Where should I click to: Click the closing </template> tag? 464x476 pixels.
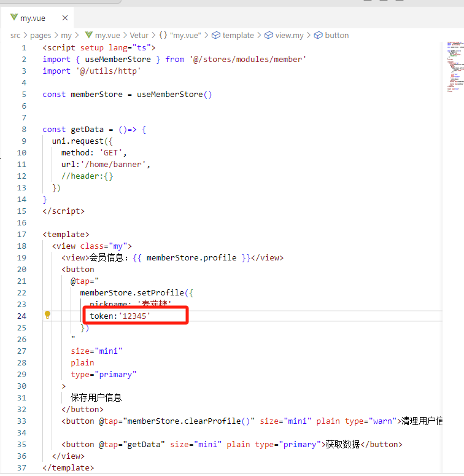pos(68,468)
